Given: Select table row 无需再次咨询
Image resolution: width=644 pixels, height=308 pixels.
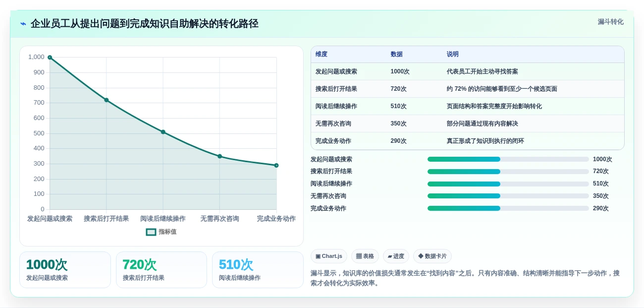Looking at the screenshot, I should 468,123.
